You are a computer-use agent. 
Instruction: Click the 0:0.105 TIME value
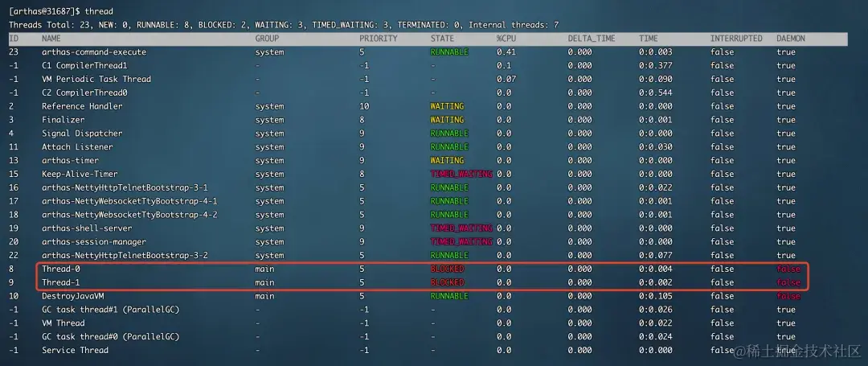point(656,296)
